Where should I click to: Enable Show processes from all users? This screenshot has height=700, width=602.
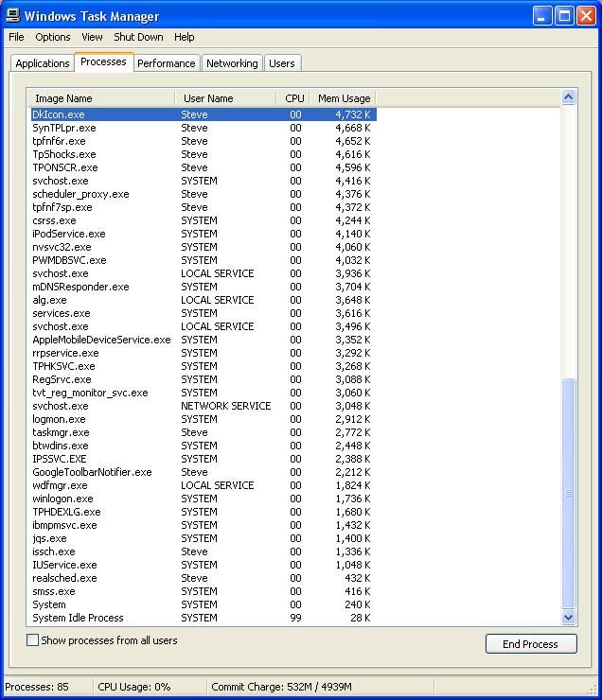point(32,640)
